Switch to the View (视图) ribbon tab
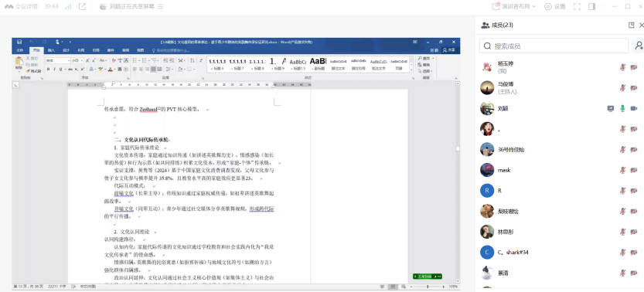Image resolution: width=644 pixels, height=292 pixels. pos(141,50)
